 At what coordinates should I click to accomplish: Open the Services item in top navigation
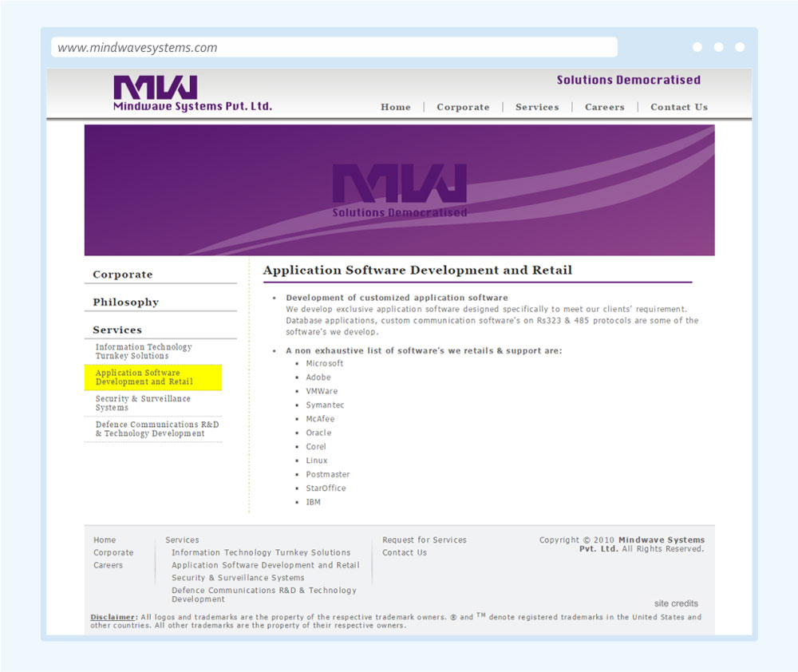(x=537, y=107)
